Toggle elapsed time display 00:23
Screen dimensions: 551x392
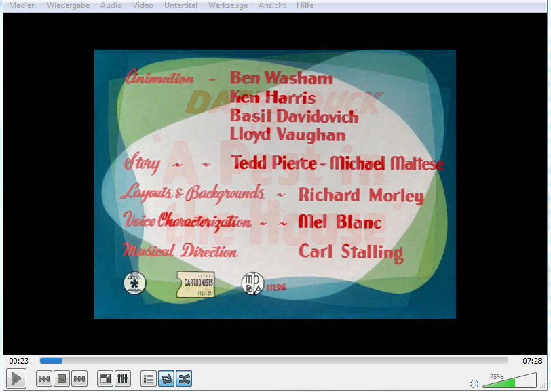[18, 361]
